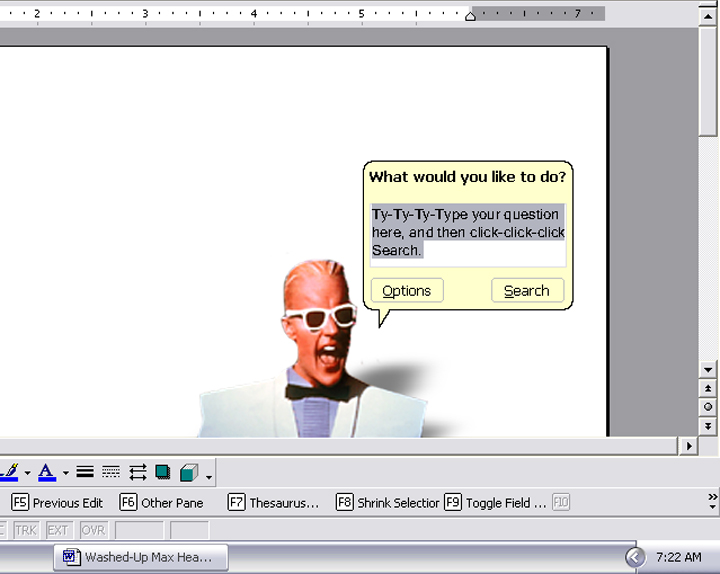Image resolution: width=720 pixels, height=574 pixels.
Task: Click F6 Other Pane function key item
Action: coord(162,503)
